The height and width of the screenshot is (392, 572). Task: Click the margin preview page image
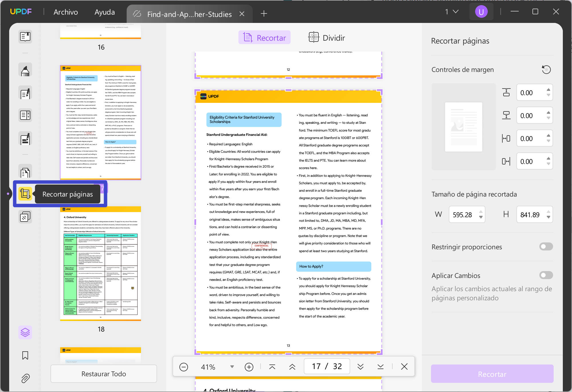[463, 127]
